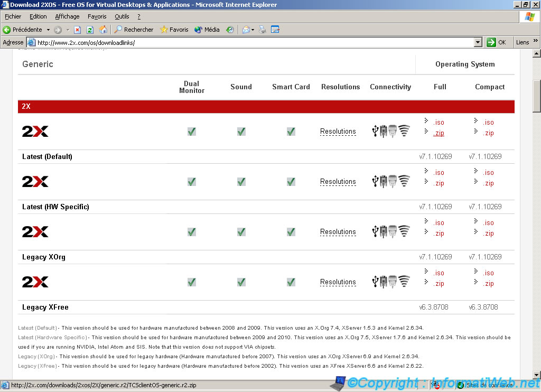The height and width of the screenshot is (392, 541).
Task: Click the connectivity icons in Legacy XFree row
Action: pos(391,282)
